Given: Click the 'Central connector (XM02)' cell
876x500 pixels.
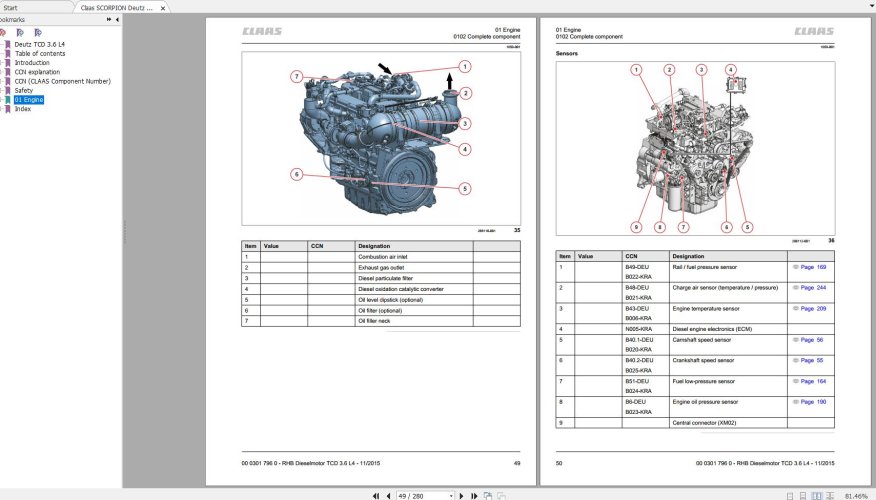Looking at the screenshot, I should [x=728, y=423].
